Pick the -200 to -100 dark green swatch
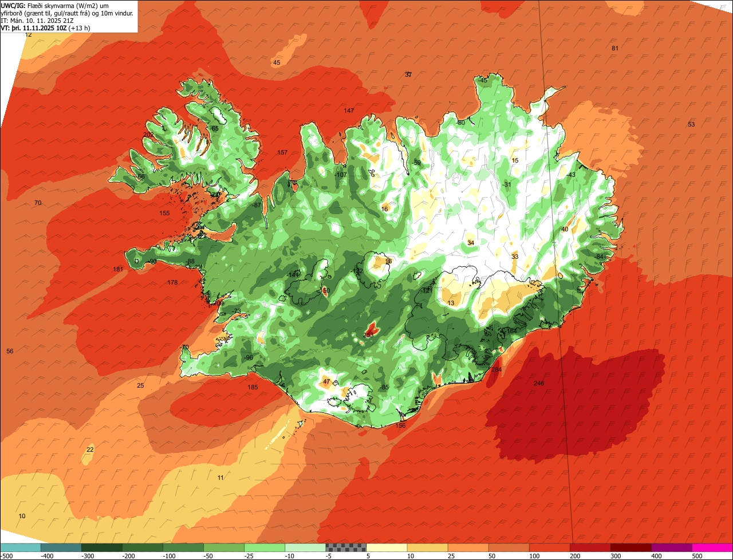Viewport: 733px width, 560px height. coord(143,547)
